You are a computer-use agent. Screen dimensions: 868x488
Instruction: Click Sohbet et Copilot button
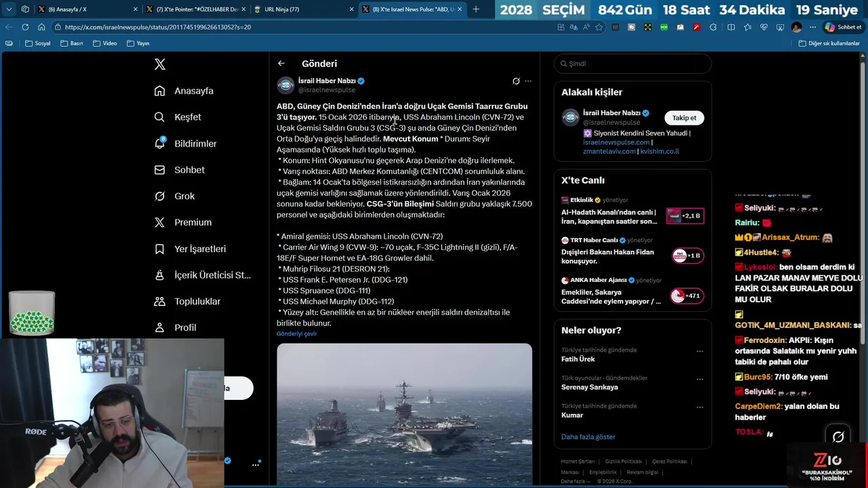(x=843, y=27)
